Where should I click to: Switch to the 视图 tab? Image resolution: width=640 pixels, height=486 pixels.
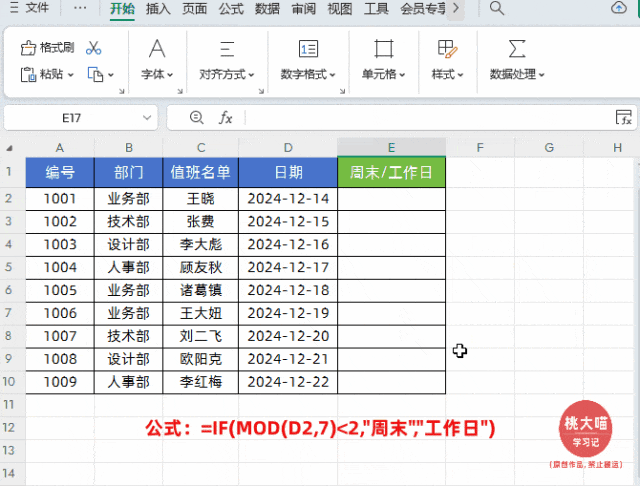pos(340,8)
